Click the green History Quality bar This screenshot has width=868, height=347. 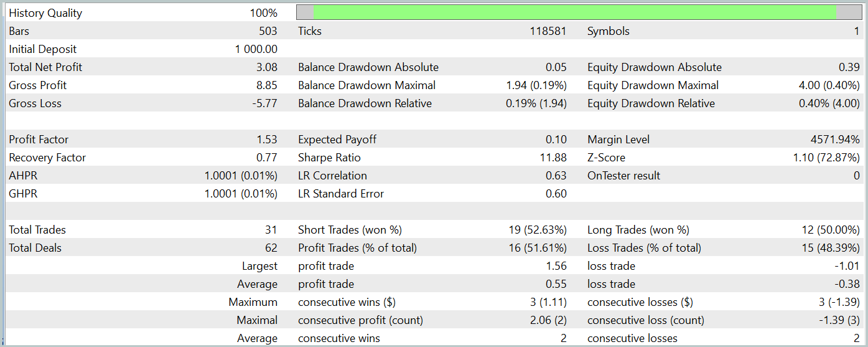(574, 13)
